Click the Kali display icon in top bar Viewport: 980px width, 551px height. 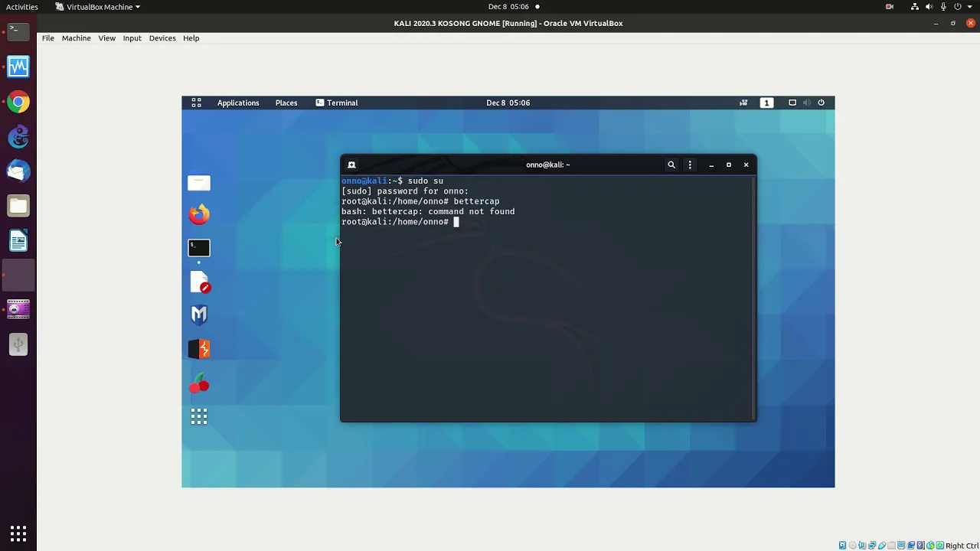792,103
